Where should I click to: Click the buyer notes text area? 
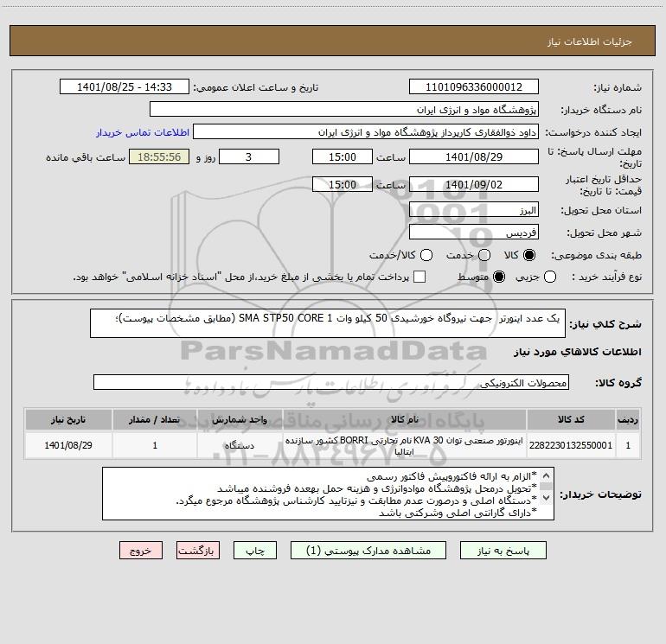(x=328, y=494)
